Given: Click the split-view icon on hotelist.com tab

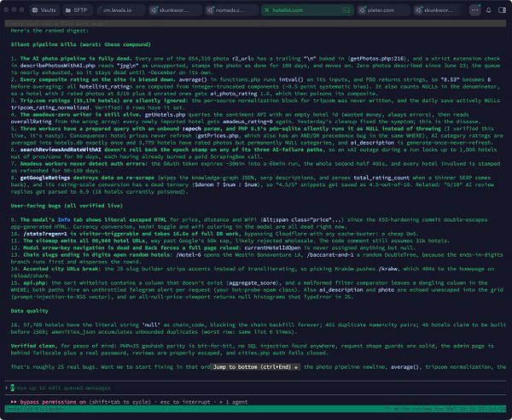Looking at the screenshot, I should 346,10.
